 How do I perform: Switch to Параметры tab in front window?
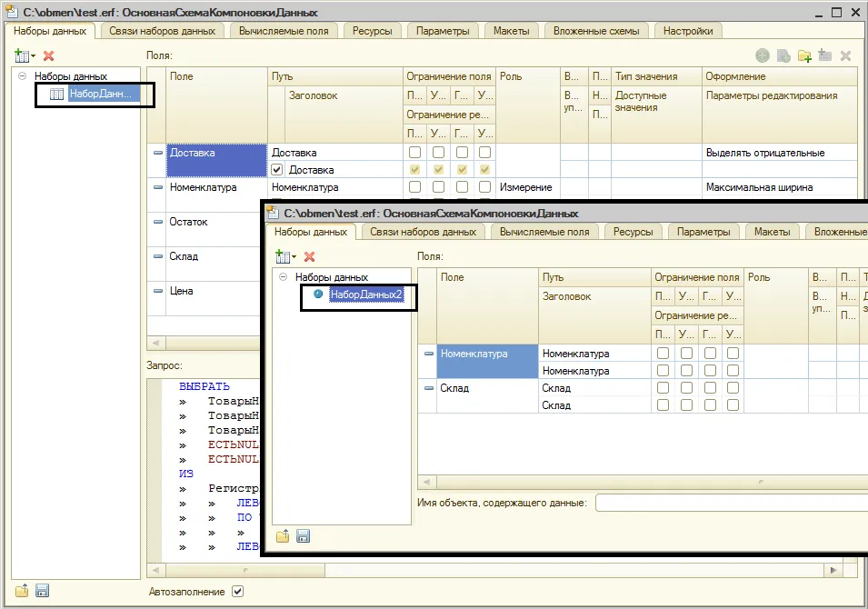pyautogui.click(x=703, y=232)
